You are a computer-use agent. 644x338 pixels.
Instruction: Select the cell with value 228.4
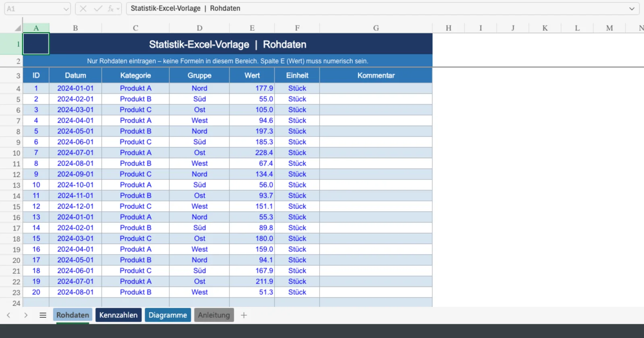[x=252, y=153]
